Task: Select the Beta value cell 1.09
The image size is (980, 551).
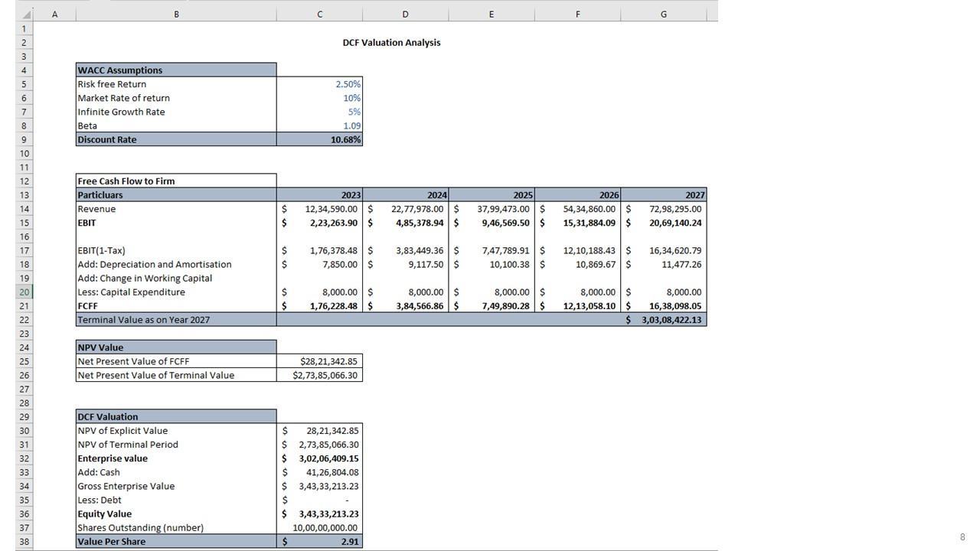Action: (319, 126)
